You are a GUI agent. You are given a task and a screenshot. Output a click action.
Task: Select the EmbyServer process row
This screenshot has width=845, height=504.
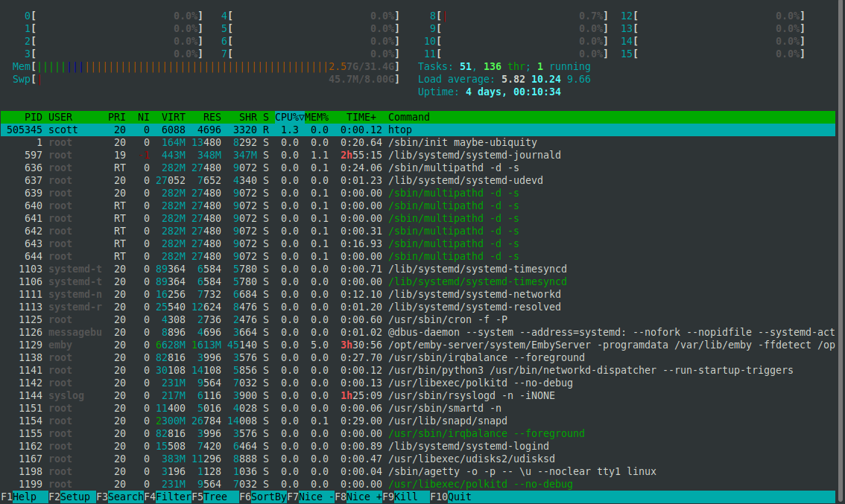coord(417,345)
